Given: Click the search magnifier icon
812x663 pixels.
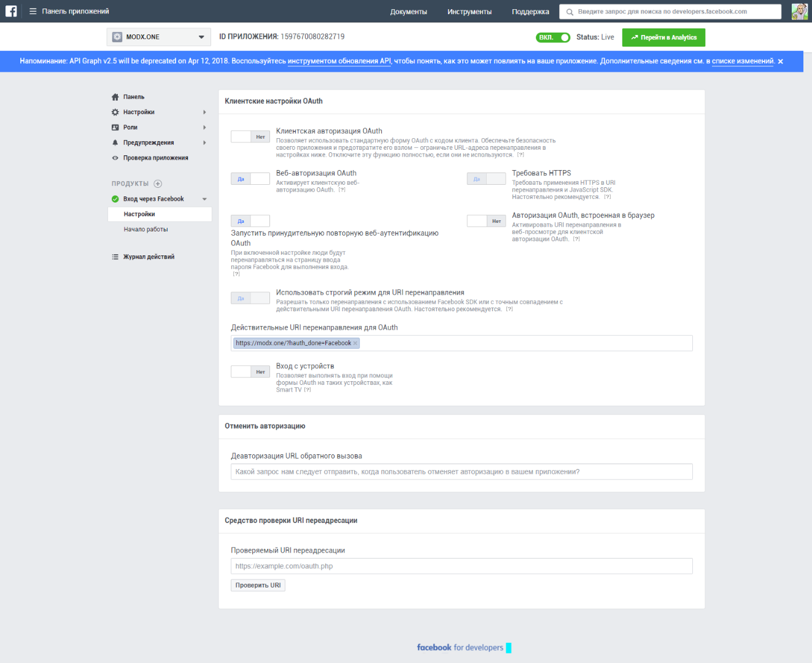Looking at the screenshot, I should (x=570, y=12).
